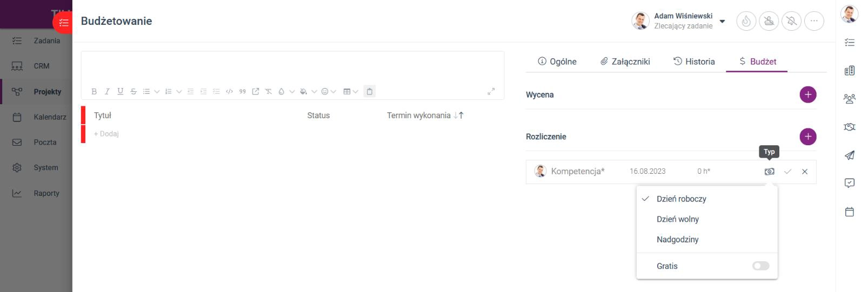Click the 16.08.2023 date field
The image size is (868, 292).
(x=647, y=171)
